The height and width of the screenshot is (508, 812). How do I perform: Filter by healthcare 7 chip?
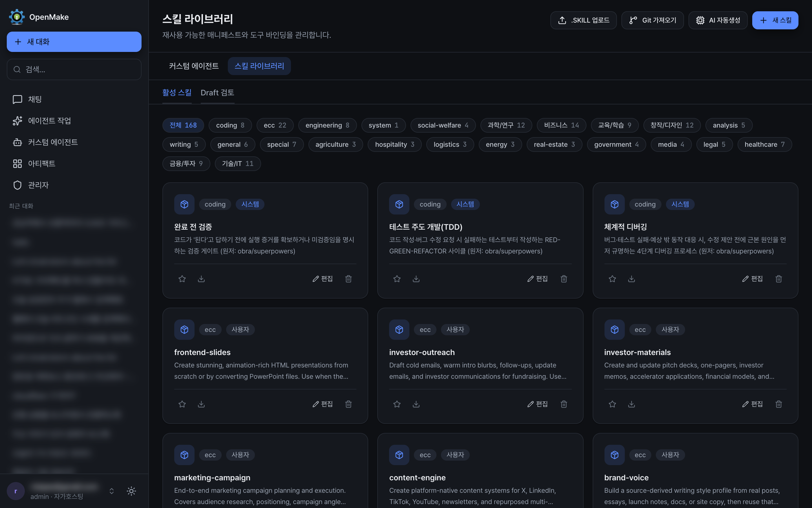[x=765, y=144]
